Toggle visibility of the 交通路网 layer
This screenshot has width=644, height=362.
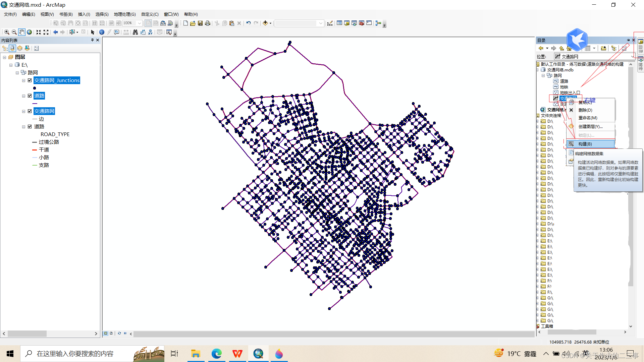point(30,111)
